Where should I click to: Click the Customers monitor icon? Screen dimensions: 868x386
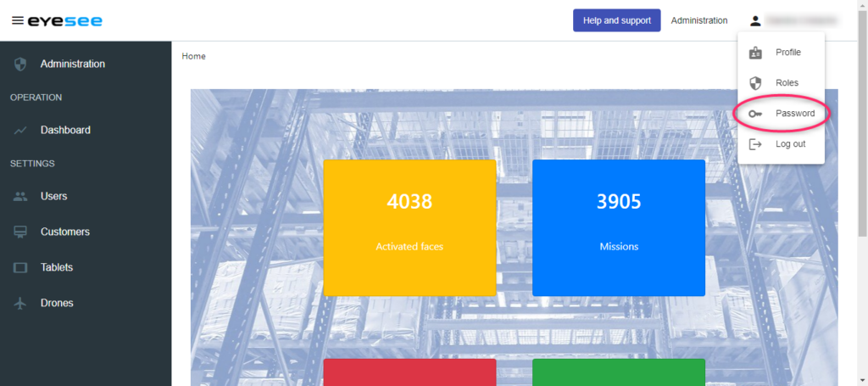click(21, 232)
